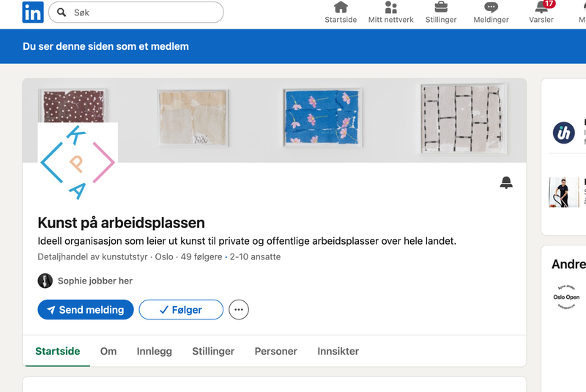586x392 pixels.
Task: Open Sophie jobber her link
Action: pos(94,281)
